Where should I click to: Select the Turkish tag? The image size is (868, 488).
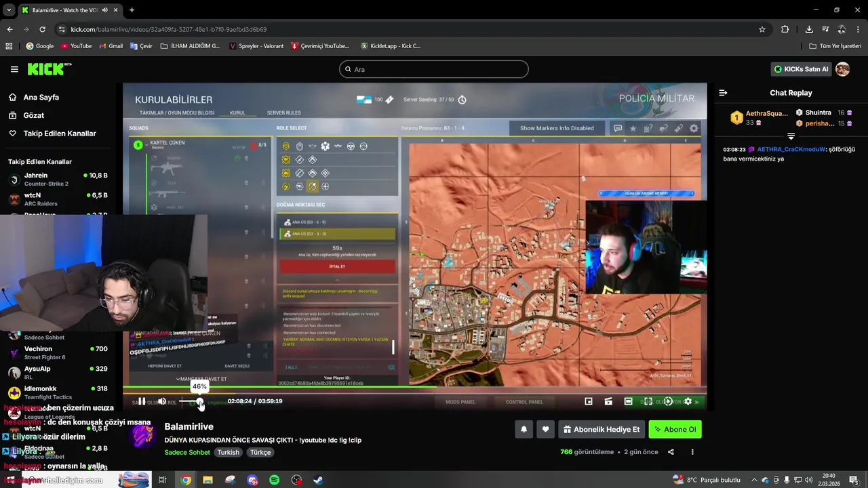coord(229,452)
